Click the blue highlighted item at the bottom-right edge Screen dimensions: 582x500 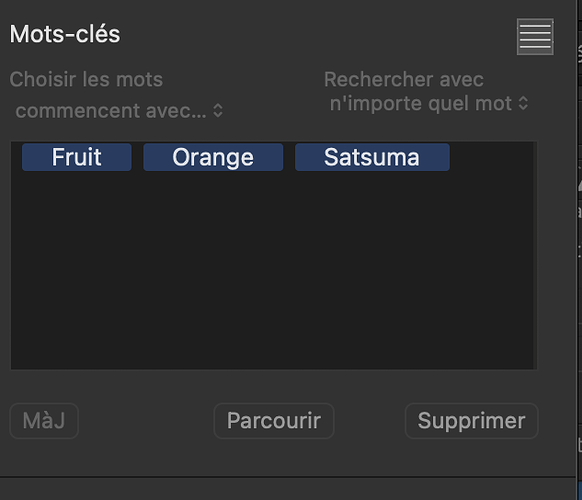[580, 491]
